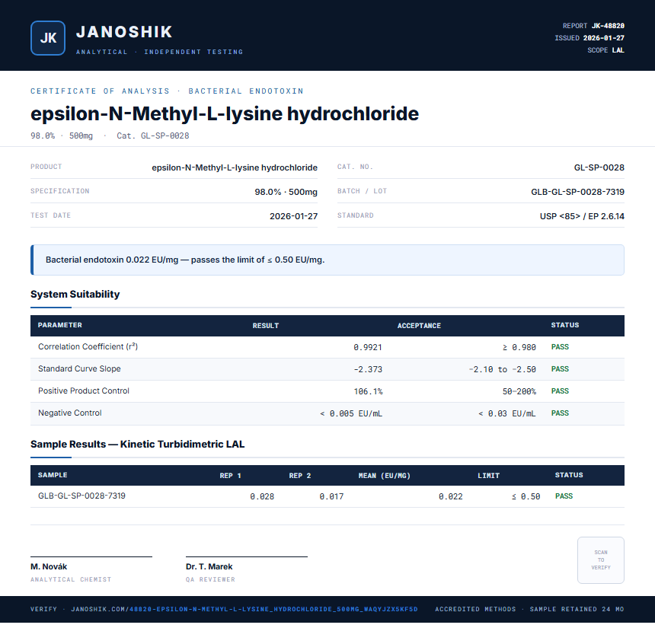This screenshot has width=655, height=644.
Task: Click the QA Reviewer title
Action: pyautogui.click(x=210, y=580)
